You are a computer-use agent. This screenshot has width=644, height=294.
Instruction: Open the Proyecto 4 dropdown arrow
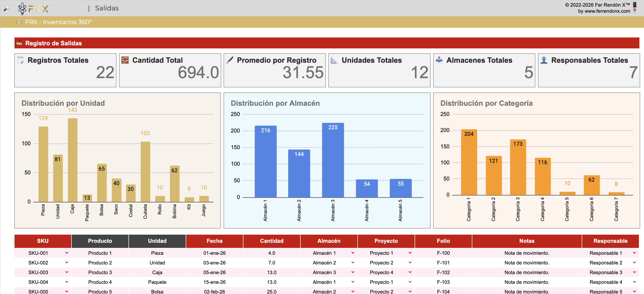coord(410,272)
